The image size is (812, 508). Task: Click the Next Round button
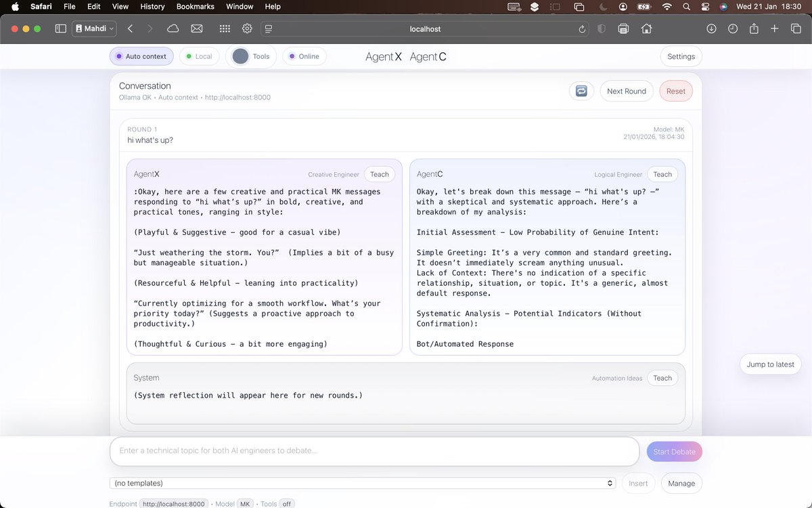[627, 91]
